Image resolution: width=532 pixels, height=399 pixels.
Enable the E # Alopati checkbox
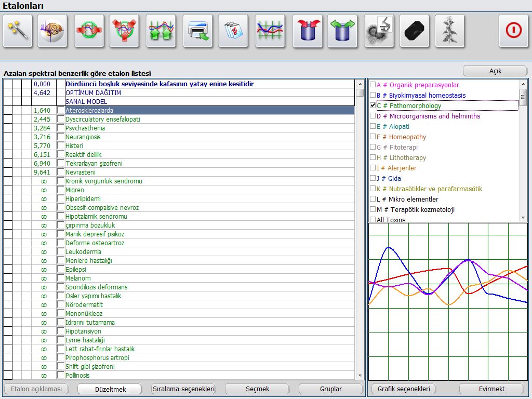pos(373,126)
